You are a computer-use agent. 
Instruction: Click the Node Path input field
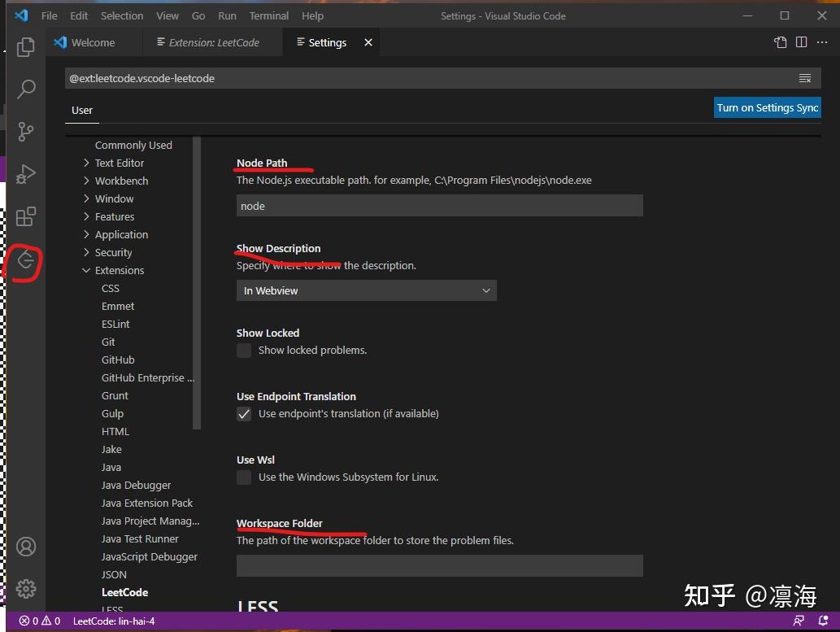[x=439, y=206]
